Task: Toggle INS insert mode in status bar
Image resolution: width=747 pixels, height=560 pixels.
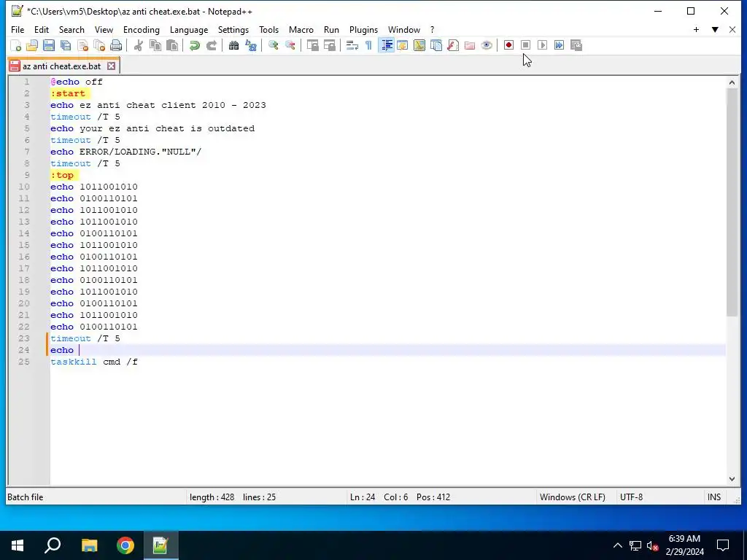Action: [x=713, y=497]
